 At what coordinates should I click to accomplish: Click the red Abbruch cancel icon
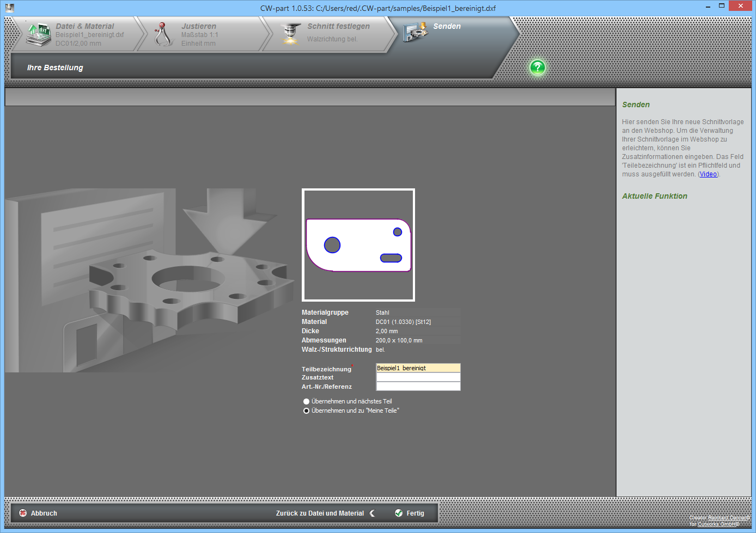point(23,513)
